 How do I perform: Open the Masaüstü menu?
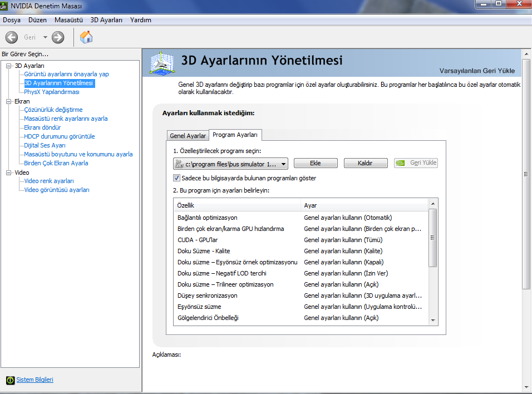(68, 20)
